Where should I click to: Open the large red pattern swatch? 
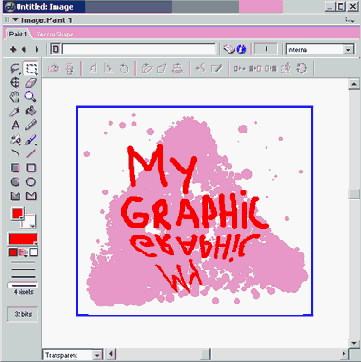point(23,239)
